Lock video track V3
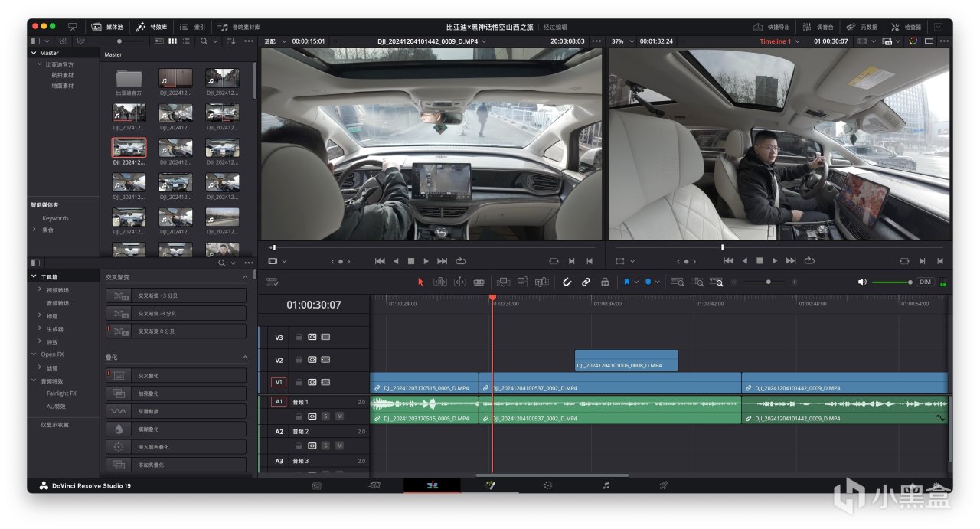 (299, 337)
